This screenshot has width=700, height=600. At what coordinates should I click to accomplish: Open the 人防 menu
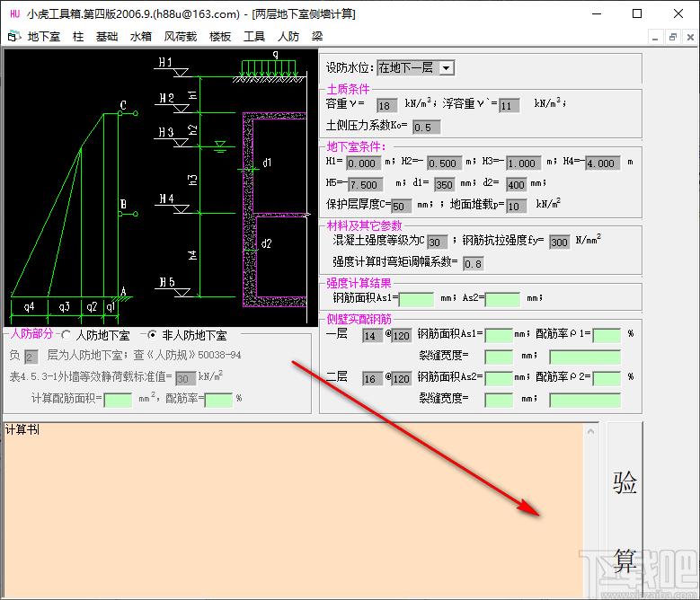[x=288, y=37]
